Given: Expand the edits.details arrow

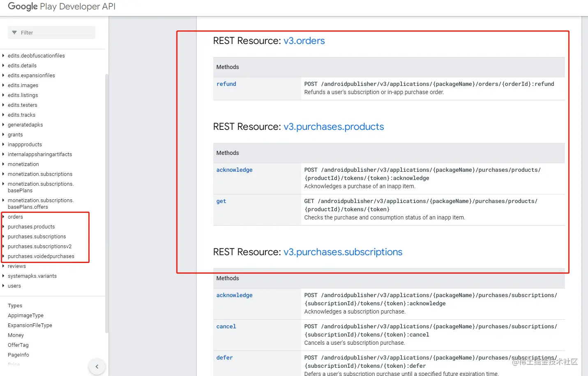Looking at the screenshot, I should pyautogui.click(x=3, y=65).
